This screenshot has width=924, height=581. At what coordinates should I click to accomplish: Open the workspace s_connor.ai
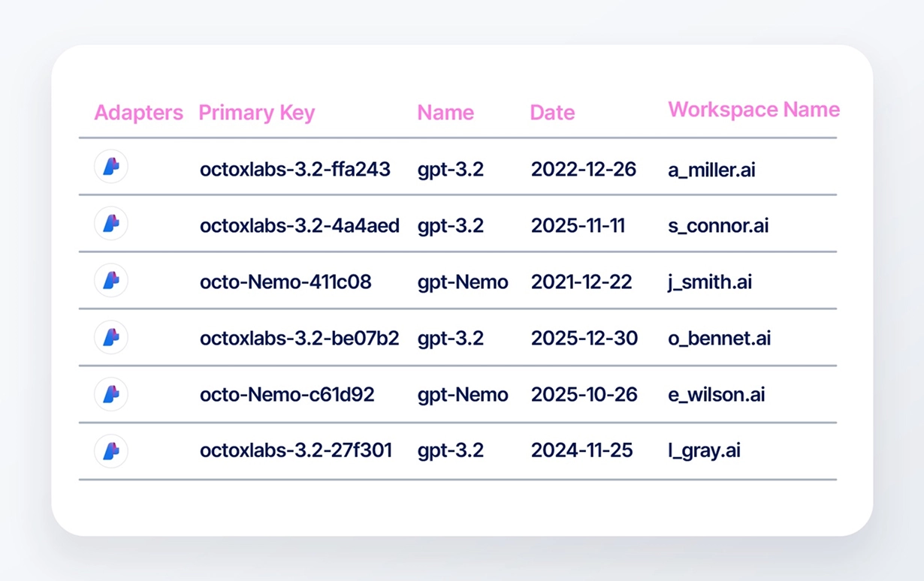point(719,227)
